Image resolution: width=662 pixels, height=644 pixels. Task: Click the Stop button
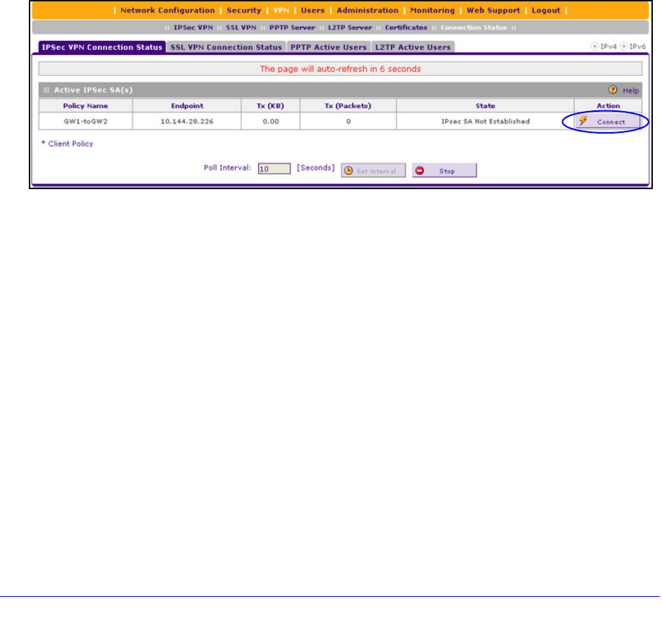tap(444, 171)
